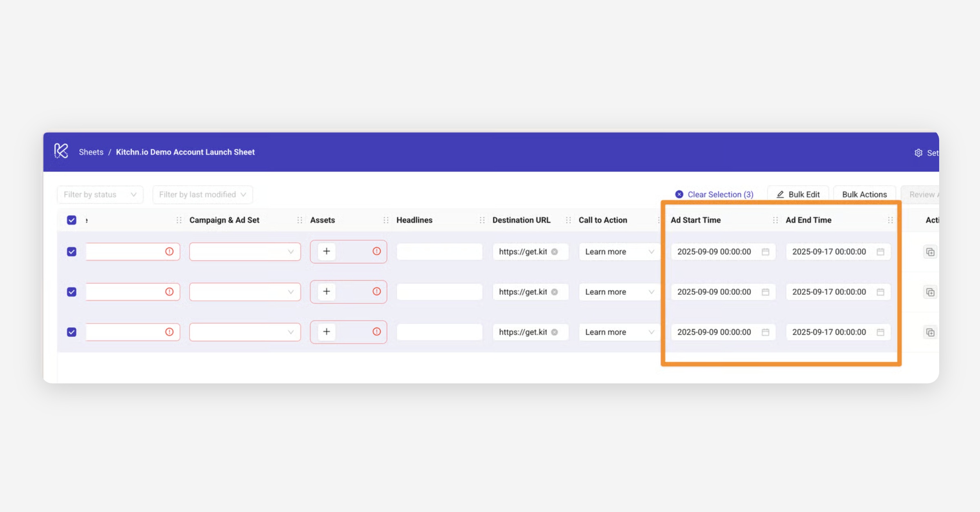Toggle the select-all header checkbox
The width and height of the screenshot is (980, 512).
pyautogui.click(x=71, y=220)
